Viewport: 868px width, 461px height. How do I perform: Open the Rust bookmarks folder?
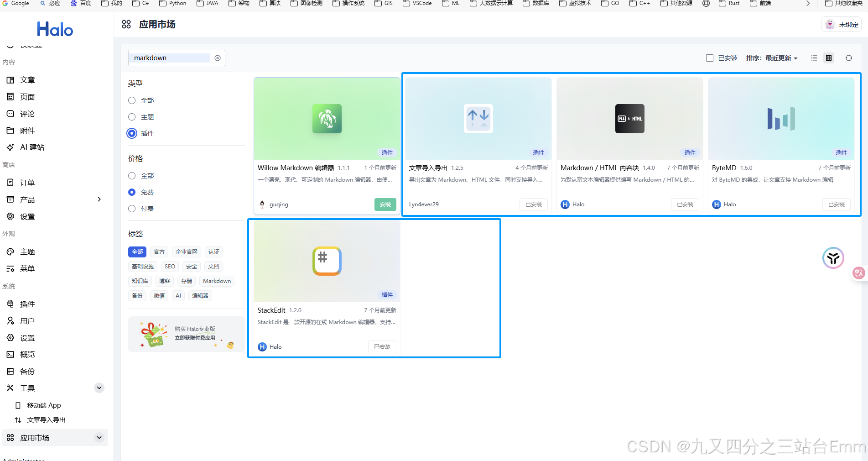pyautogui.click(x=729, y=3)
